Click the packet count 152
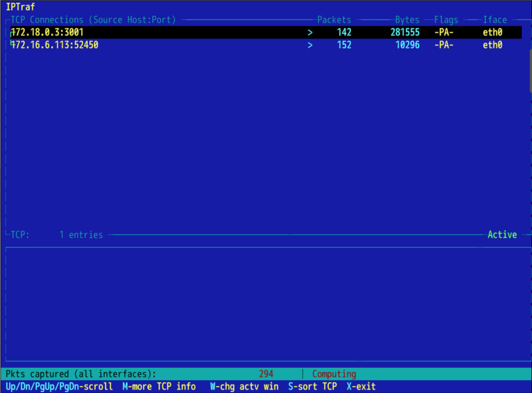532x393 pixels. point(344,45)
